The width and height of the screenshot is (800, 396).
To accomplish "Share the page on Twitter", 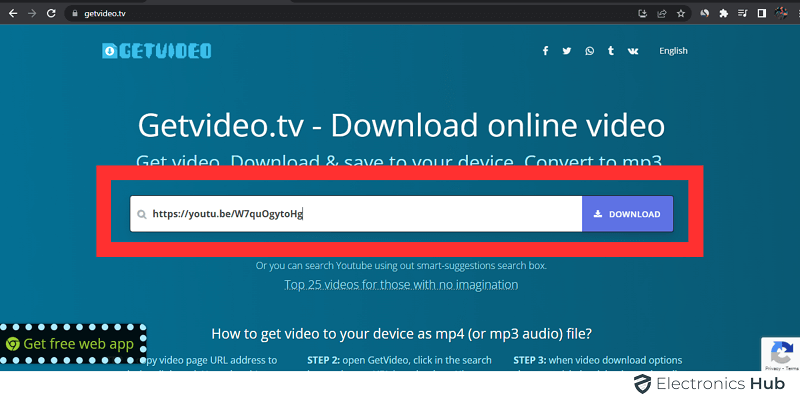I will coord(567,51).
